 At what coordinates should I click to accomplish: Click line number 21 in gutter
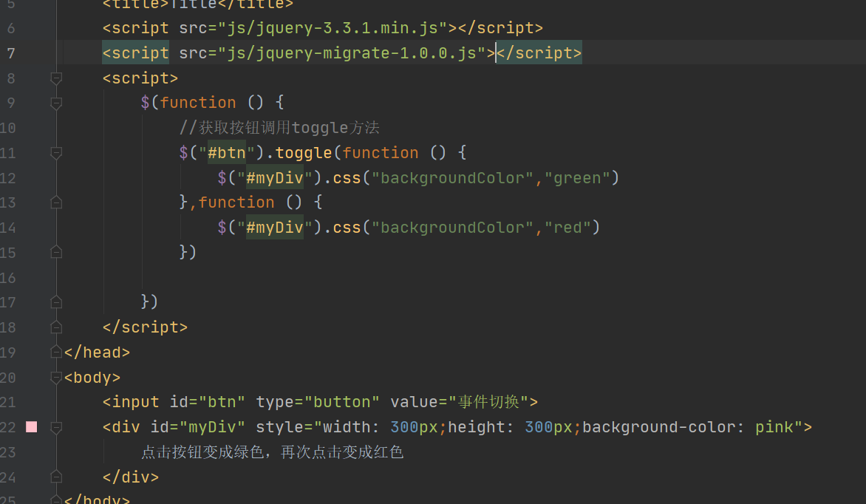(x=7, y=402)
